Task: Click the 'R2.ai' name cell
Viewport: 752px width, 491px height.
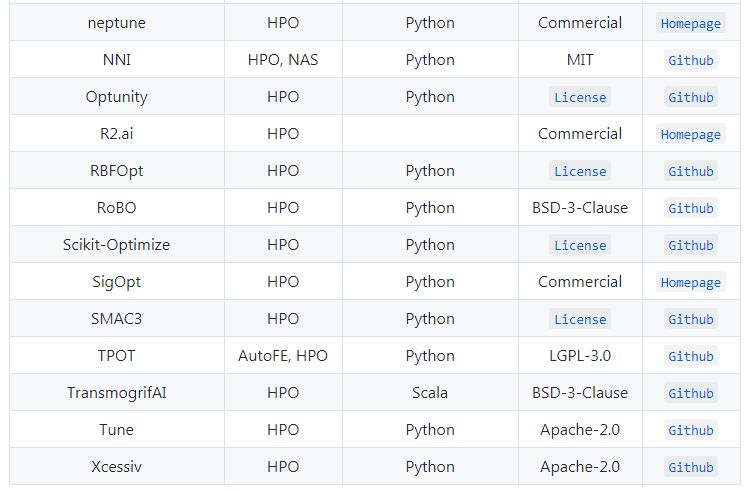Action: (x=117, y=133)
